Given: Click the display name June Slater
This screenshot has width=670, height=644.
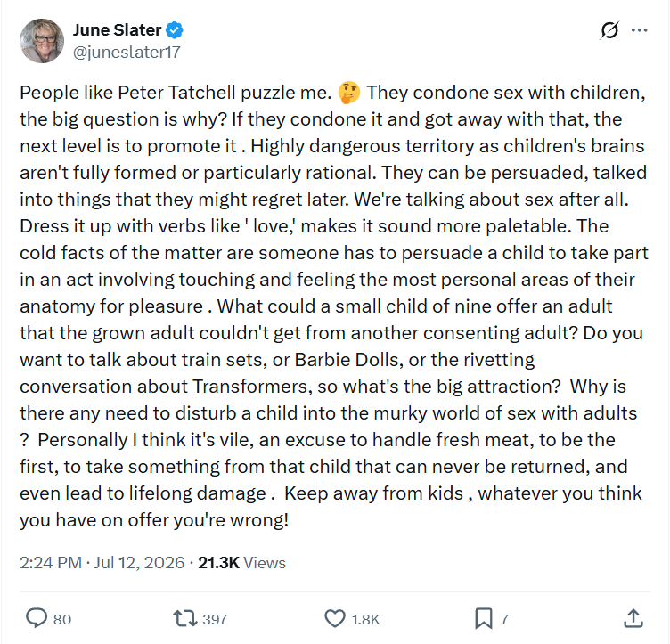Looking at the screenshot, I should coord(117,30).
